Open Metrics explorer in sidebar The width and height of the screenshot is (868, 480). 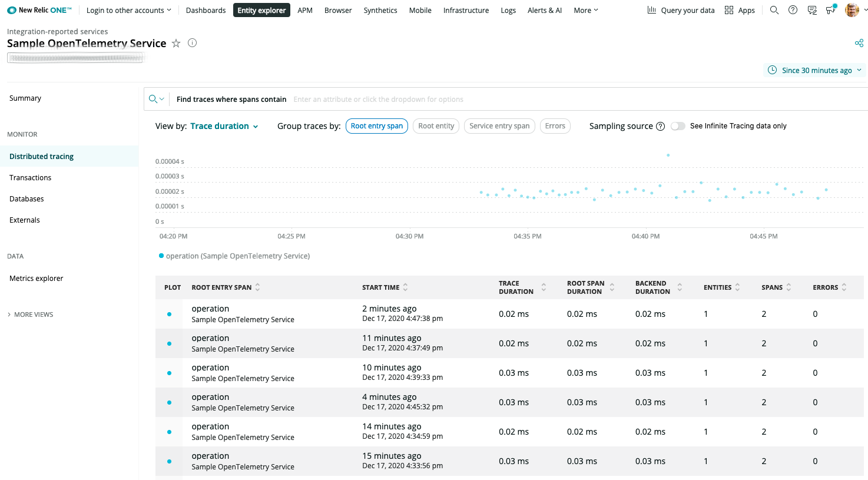[x=36, y=278]
